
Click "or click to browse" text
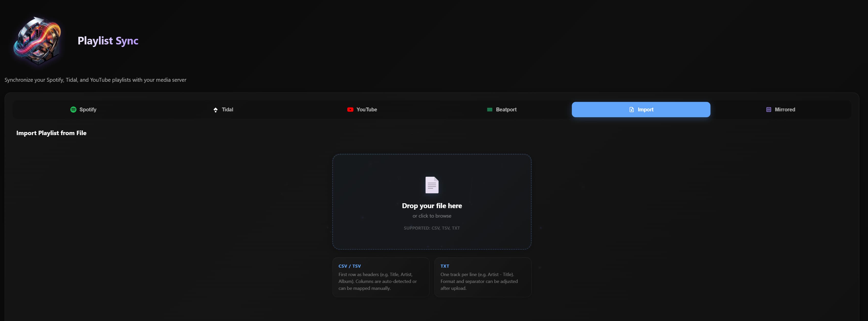[432, 216]
